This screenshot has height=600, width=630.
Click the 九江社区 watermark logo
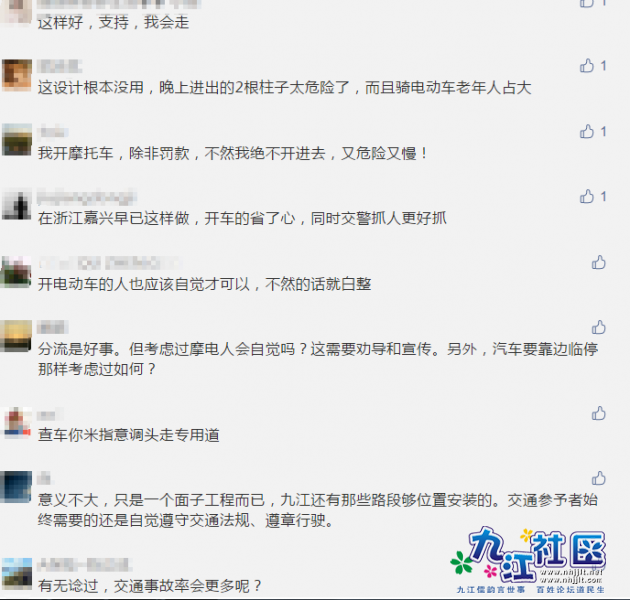(528, 560)
